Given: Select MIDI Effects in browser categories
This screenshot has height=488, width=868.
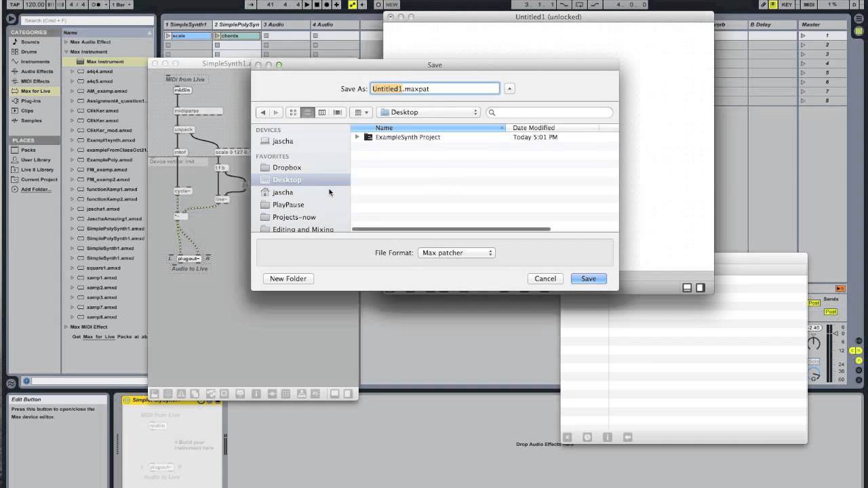Looking at the screenshot, I should click(x=35, y=81).
